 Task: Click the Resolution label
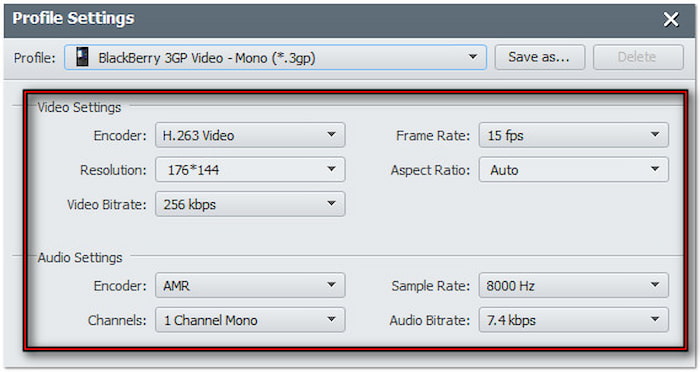(113, 170)
